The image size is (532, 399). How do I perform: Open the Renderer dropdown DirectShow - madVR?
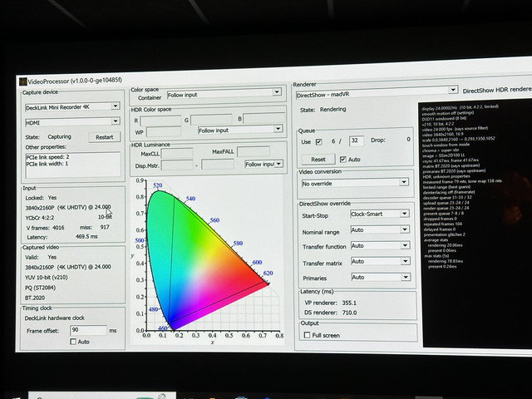[377, 93]
